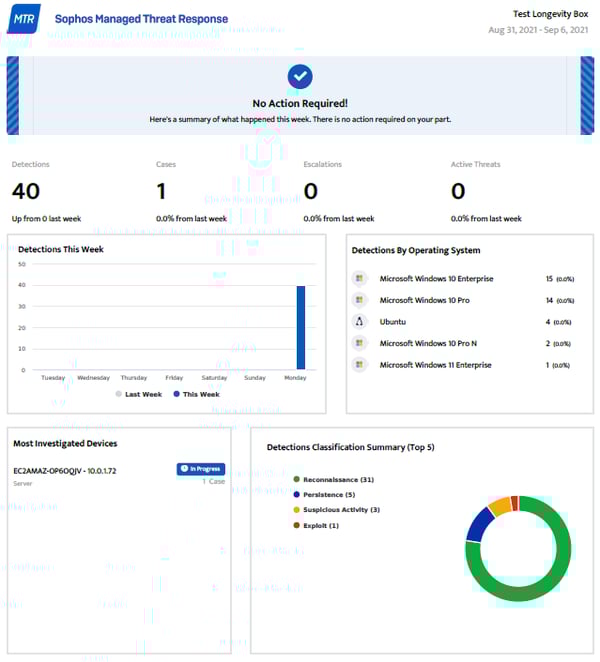The image size is (600, 662).
Task: Click Microsoft Windows 10 Pro row label
Action: coord(424,300)
